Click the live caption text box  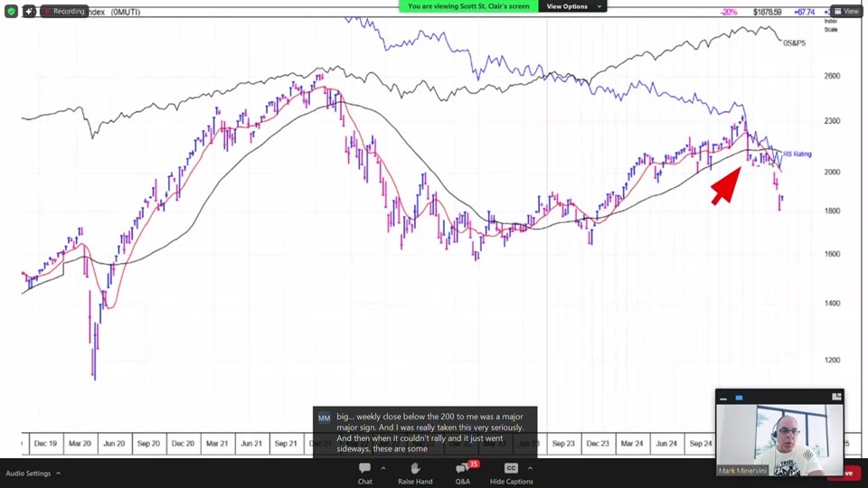(x=425, y=433)
